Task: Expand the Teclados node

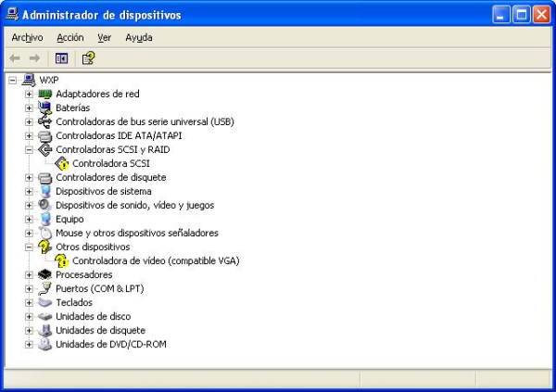Action: pos(29,303)
